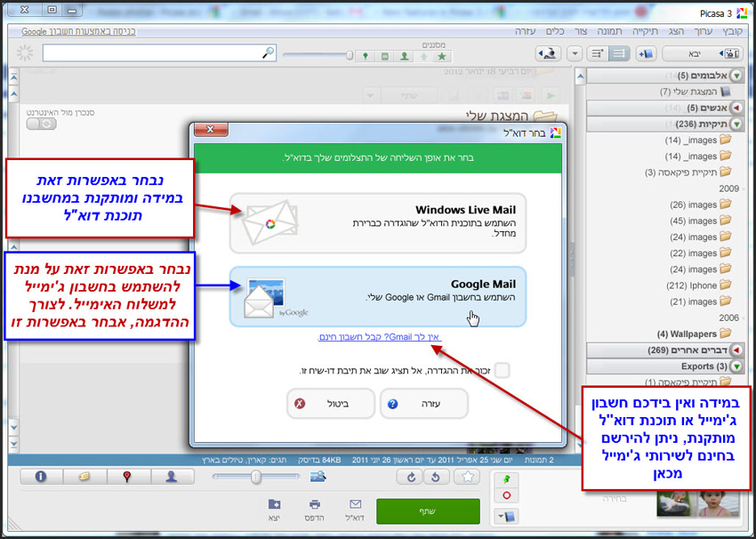The width and height of the screenshot is (756, 539).
Task: Open the עזרה (Help) menu in menu bar
Action: click(x=525, y=31)
